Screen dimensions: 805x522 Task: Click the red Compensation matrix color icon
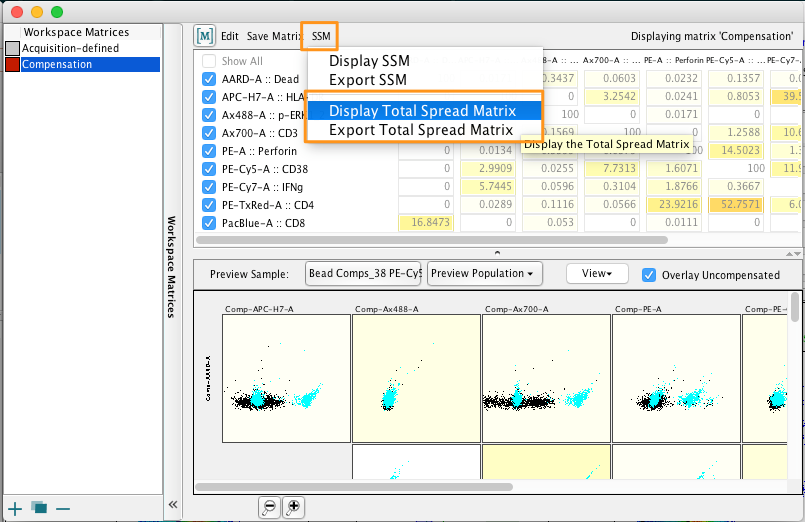12,65
